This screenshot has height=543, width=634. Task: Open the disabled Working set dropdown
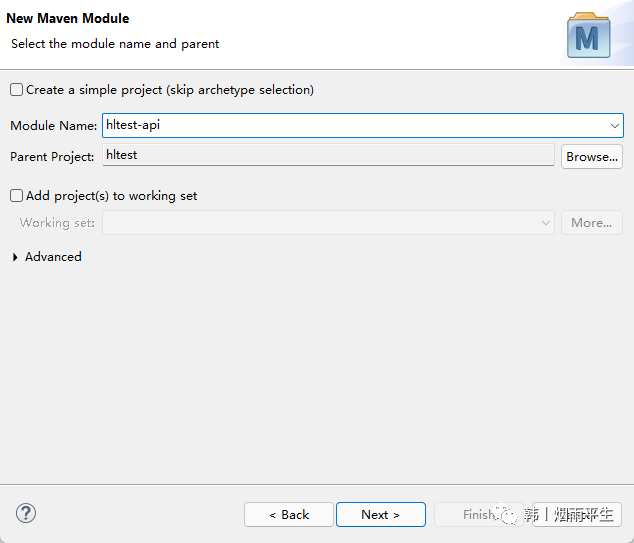click(x=328, y=222)
